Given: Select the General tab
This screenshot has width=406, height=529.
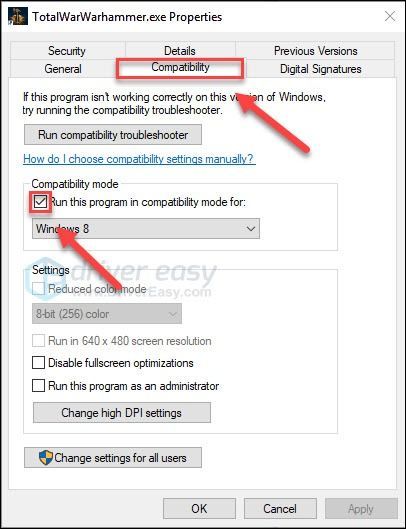Looking at the screenshot, I should point(63,69).
